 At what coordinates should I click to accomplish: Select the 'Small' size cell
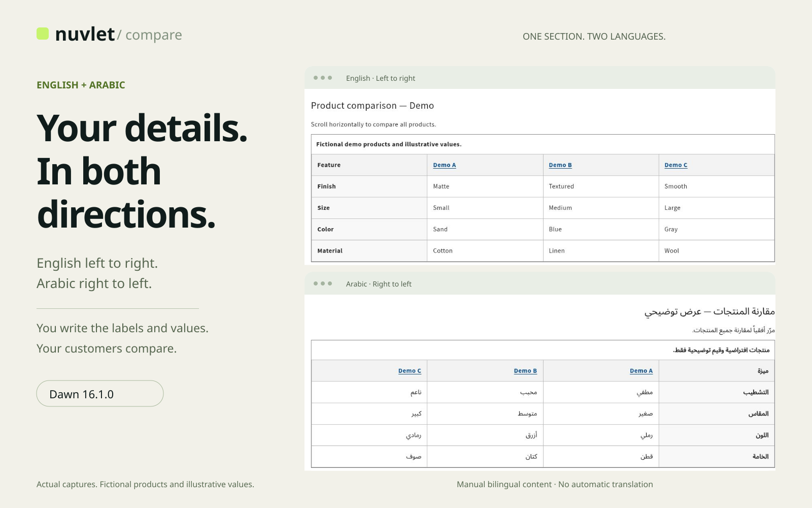(485, 208)
